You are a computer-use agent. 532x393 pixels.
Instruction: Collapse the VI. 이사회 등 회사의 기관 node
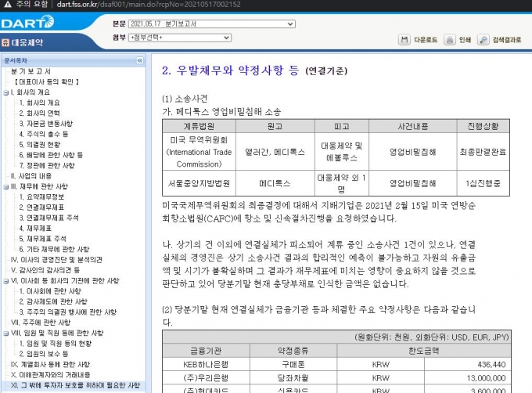(6, 281)
